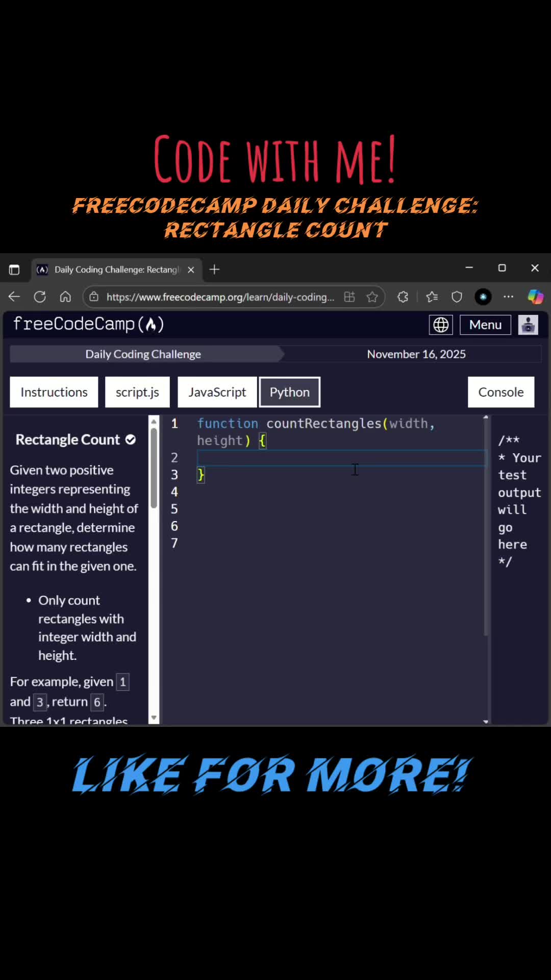Maximize the browser window
This screenshot has width=551, height=980.
click(x=502, y=268)
